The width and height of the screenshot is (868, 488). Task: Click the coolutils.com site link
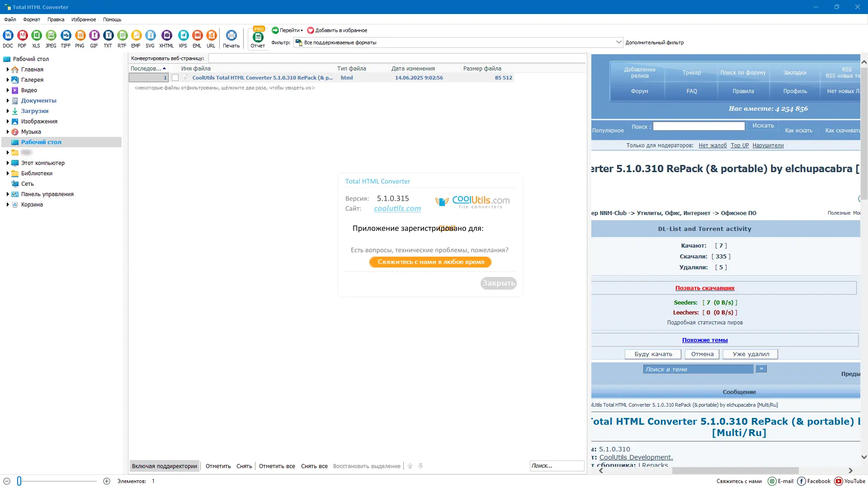(397, 208)
